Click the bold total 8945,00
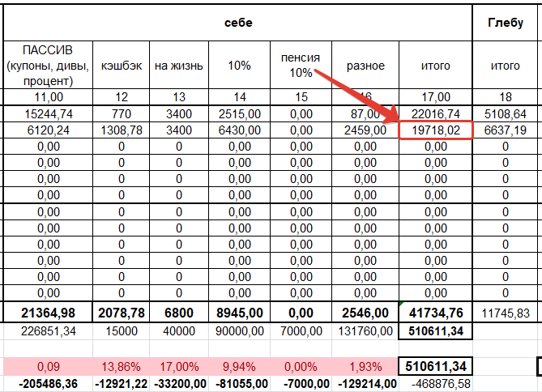 click(240, 313)
